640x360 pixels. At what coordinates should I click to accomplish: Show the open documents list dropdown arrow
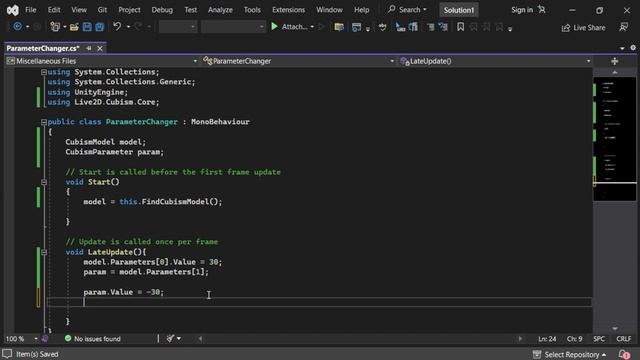coord(622,48)
